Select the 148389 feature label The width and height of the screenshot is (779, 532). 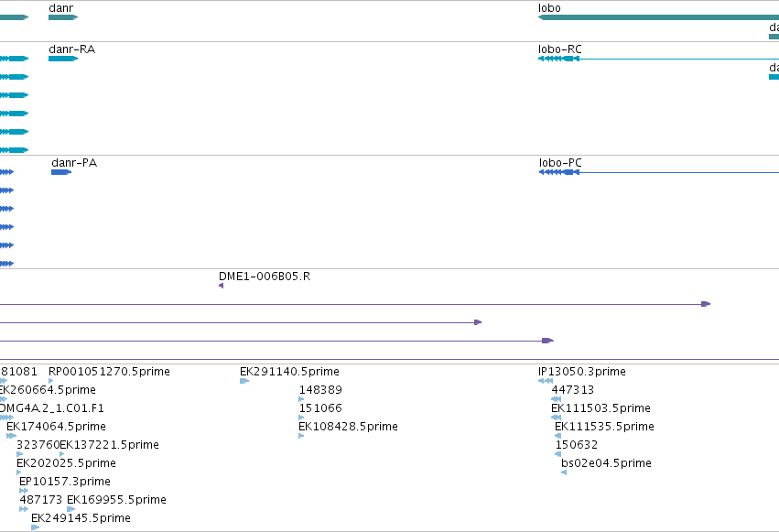pyautogui.click(x=320, y=390)
